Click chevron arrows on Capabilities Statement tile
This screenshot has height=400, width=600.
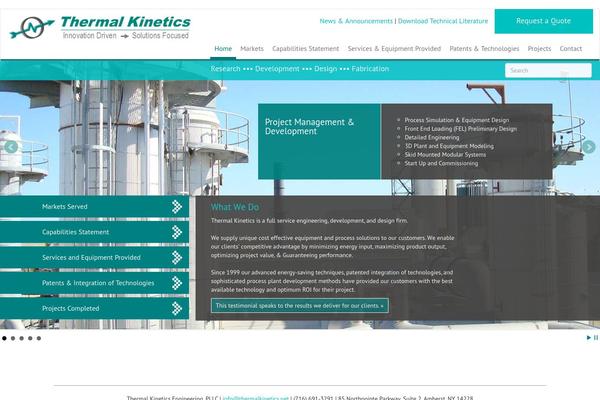coord(177,232)
